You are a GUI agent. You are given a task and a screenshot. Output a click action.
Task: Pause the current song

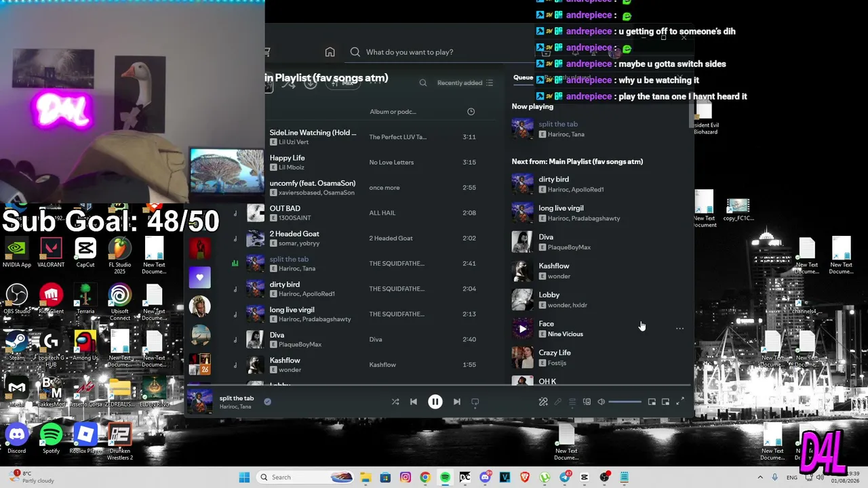click(x=435, y=402)
